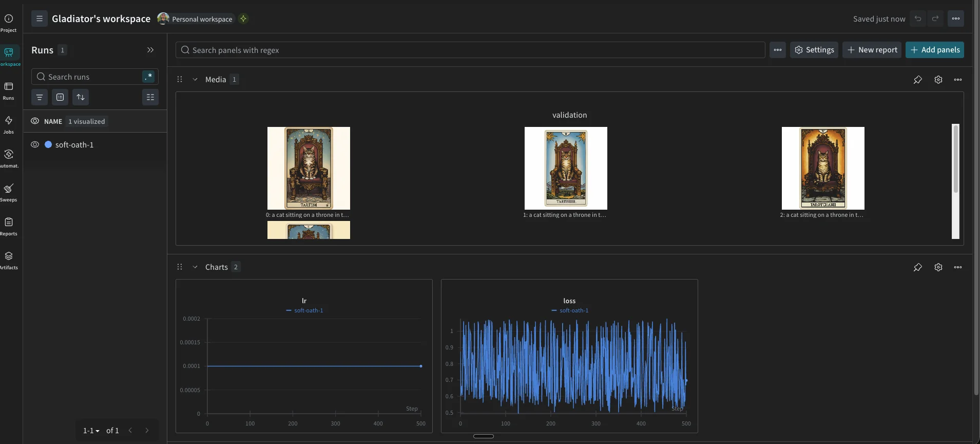Open the 1-1 rows per page dropdown
This screenshot has width=980, height=444.
[x=91, y=431]
